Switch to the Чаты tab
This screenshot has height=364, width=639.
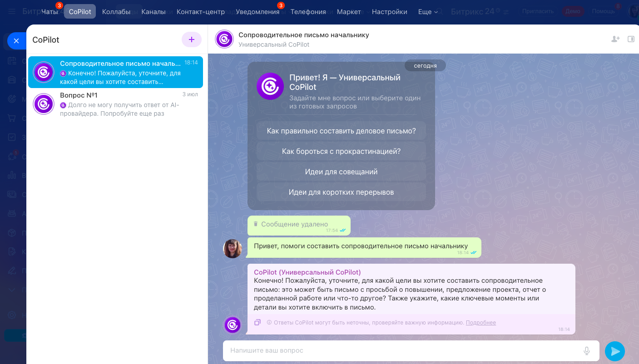(50, 12)
